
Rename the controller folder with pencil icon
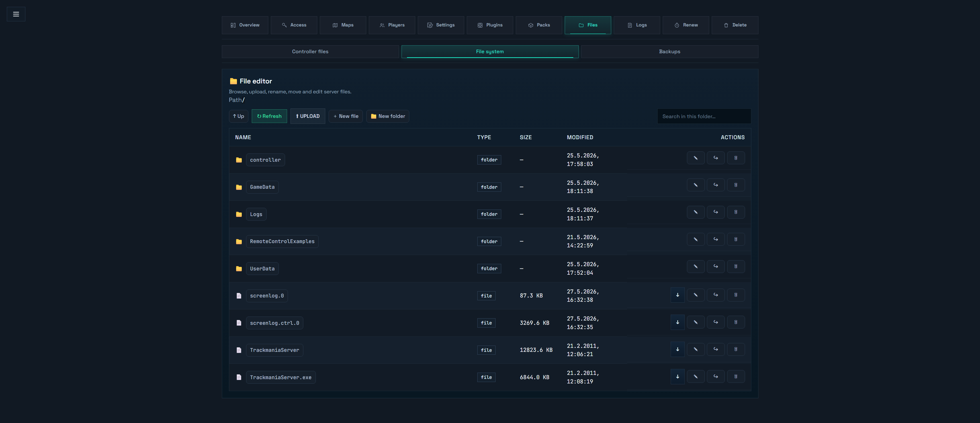coord(695,158)
